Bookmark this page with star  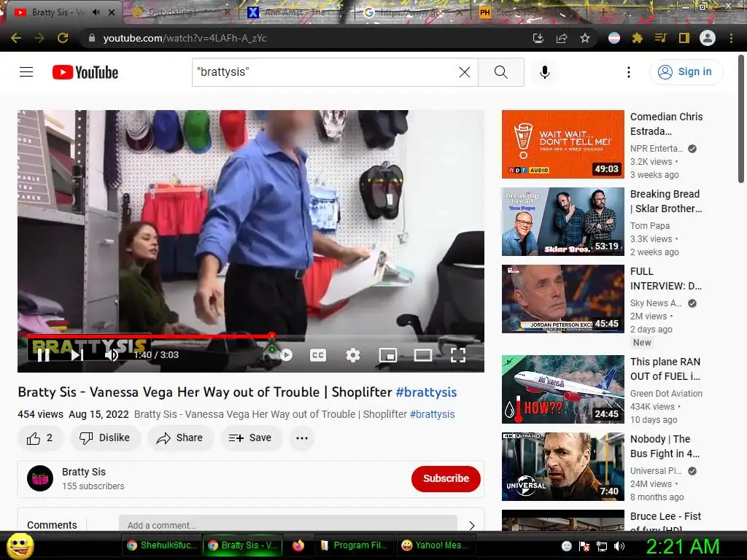coord(585,38)
